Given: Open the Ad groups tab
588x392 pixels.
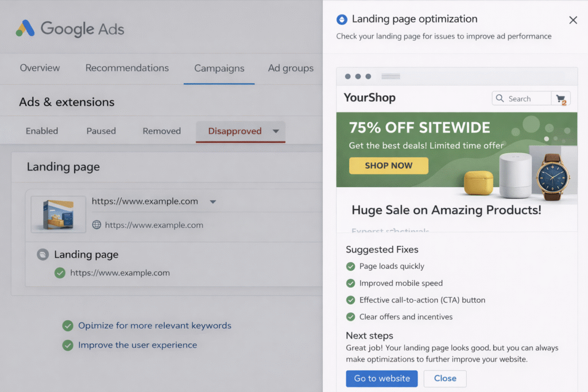Looking at the screenshot, I should tap(291, 68).
